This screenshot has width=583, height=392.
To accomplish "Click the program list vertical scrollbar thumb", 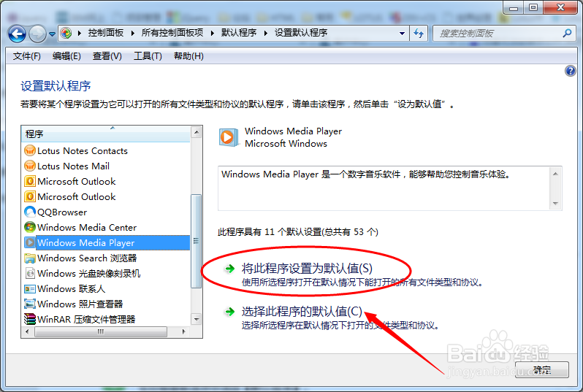I will (x=196, y=241).
